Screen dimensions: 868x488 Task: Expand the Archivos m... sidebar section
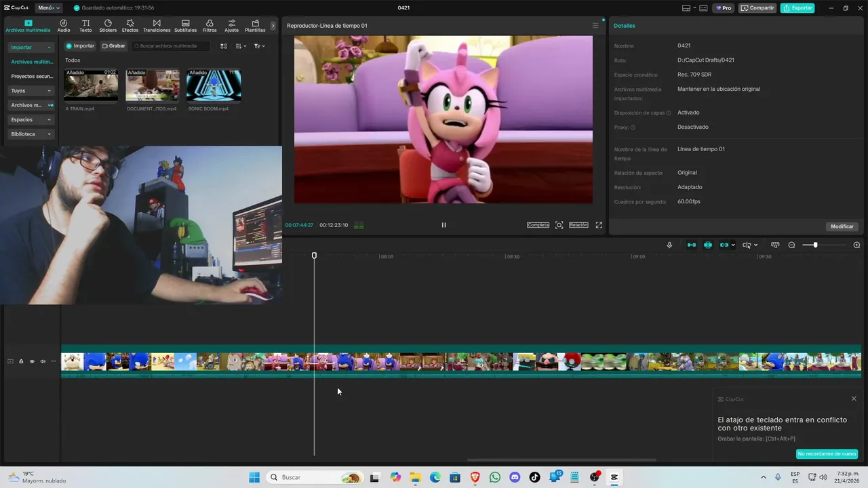point(31,105)
